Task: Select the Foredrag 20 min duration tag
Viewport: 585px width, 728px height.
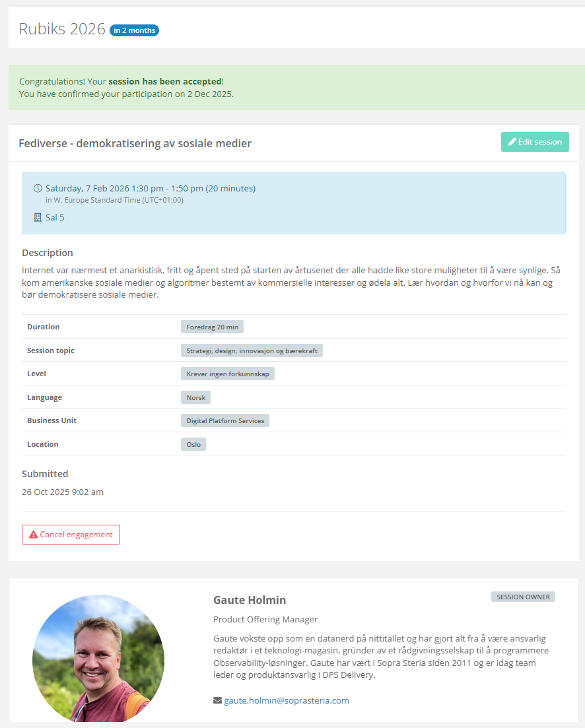Action: coord(213,327)
